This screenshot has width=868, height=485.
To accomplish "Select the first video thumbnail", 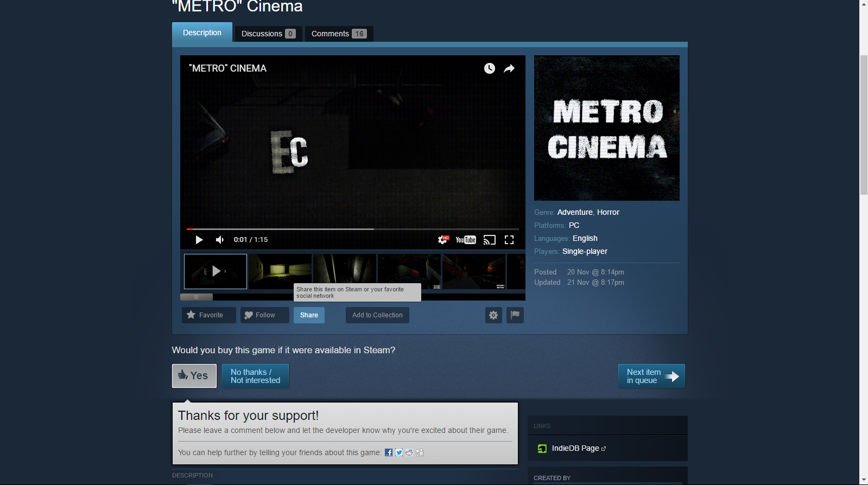I will [216, 271].
